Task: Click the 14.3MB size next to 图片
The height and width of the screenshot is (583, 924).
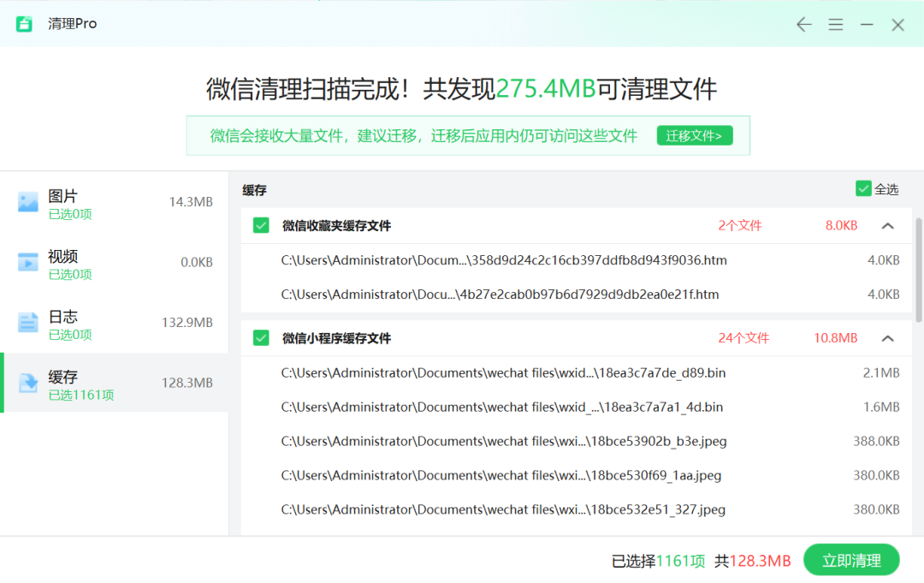Action: (x=191, y=202)
